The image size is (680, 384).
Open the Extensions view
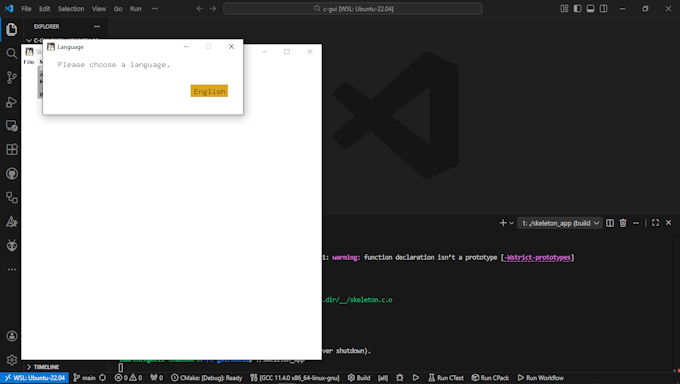point(12,150)
